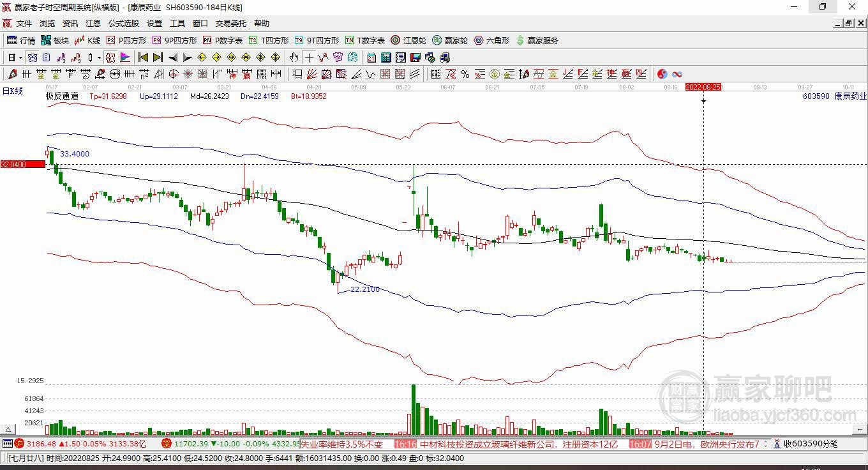
Task: Open the 9P四方形 tool
Action: pyautogui.click(x=174, y=40)
